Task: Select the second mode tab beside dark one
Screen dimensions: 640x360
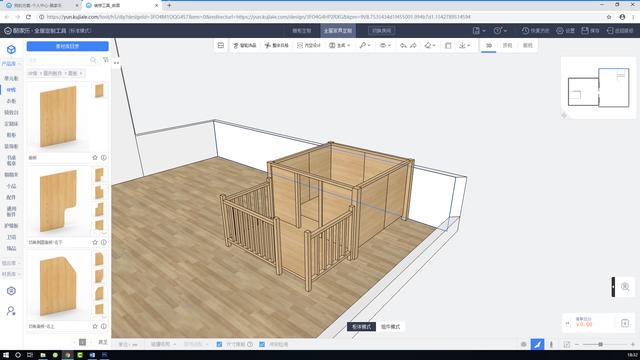Action: [x=390, y=327]
